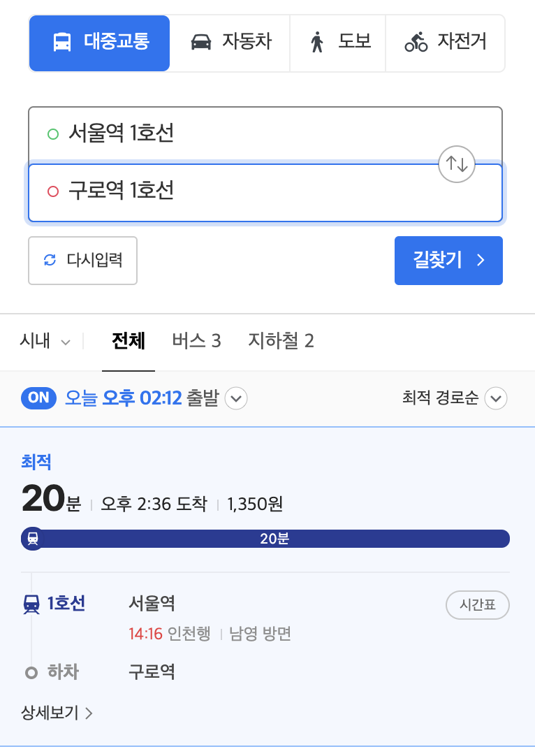The width and height of the screenshot is (535, 756).
Task: Switch to 자동차 car directions
Action: [230, 43]
